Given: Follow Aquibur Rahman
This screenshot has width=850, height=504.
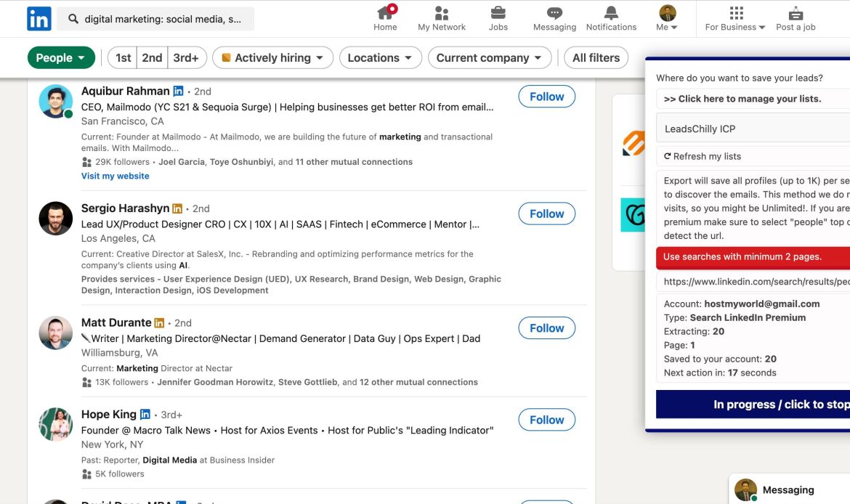Looking at the screenshot, I should (546, 97).
